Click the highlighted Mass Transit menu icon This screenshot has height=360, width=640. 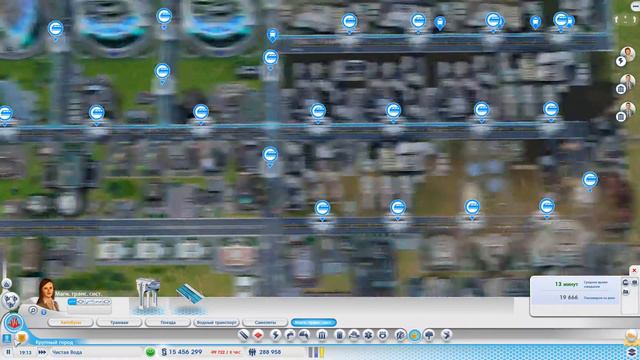coord(415,335)
